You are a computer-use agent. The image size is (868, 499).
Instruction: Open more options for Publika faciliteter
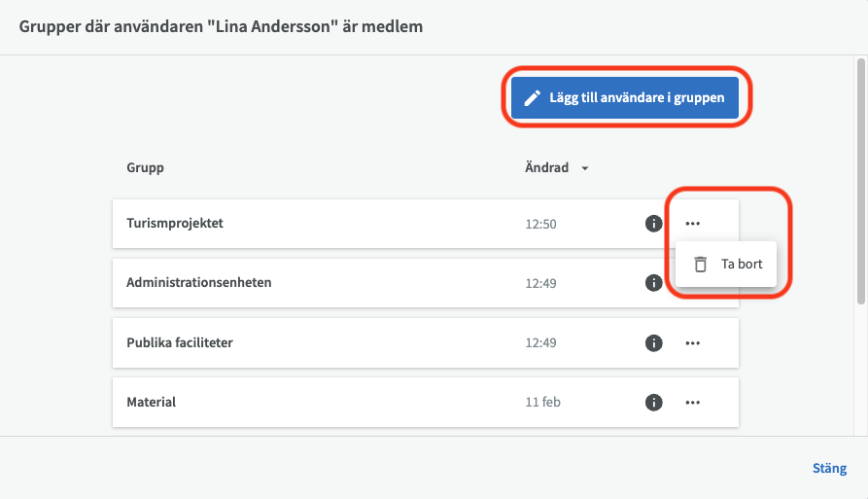(x=692, y=342)
